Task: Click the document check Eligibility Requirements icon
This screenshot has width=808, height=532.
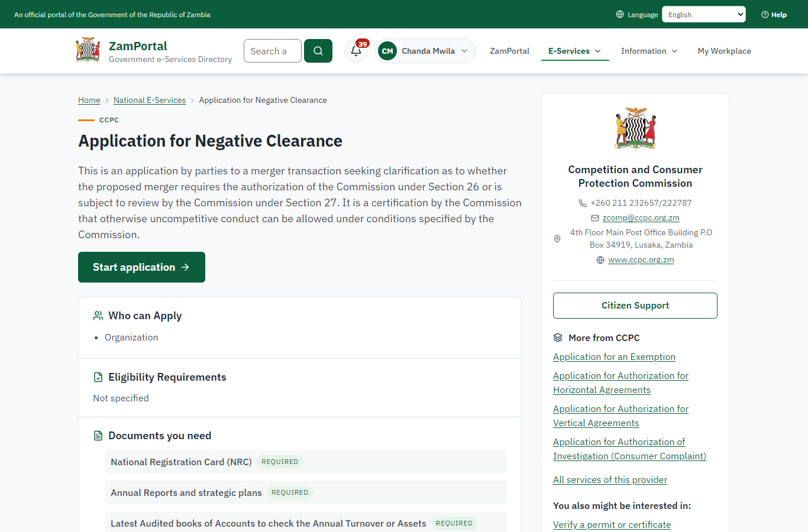Action: click(98, 377)
